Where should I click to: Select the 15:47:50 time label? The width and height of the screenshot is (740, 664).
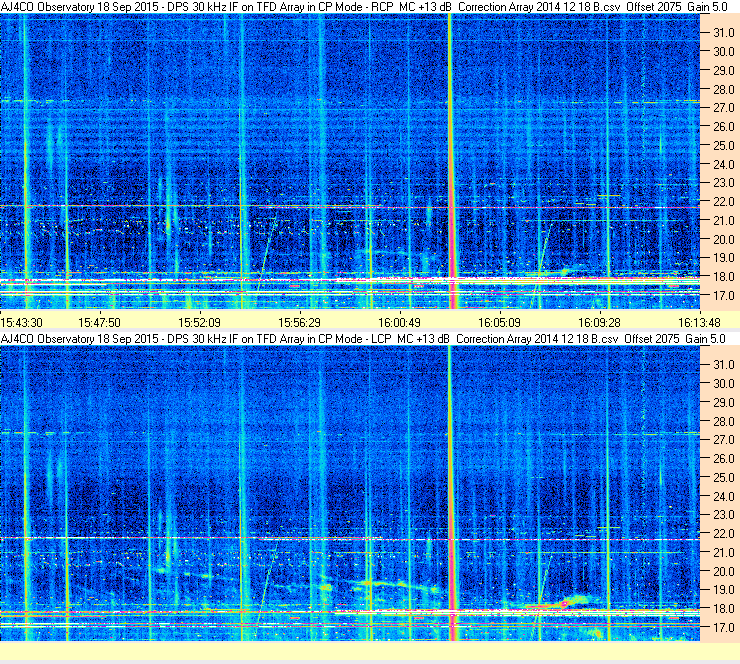pyautogui.click(x=99, y=323)
